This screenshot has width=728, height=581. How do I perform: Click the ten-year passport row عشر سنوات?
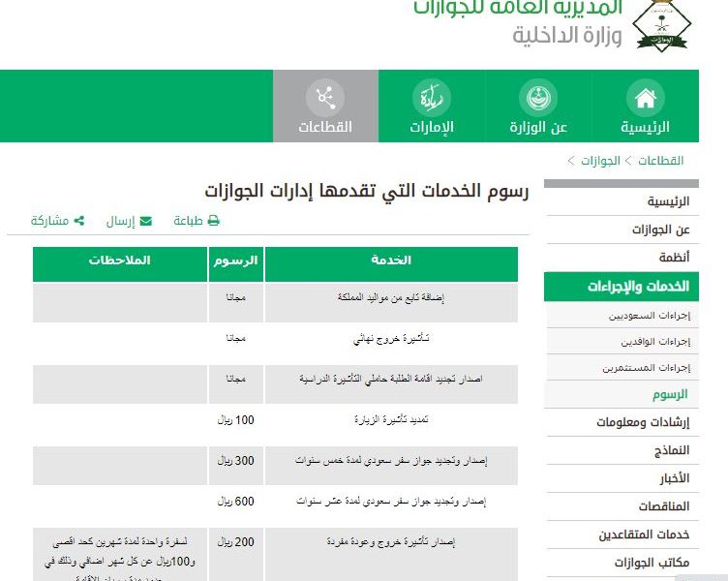(x=275, y=506)
